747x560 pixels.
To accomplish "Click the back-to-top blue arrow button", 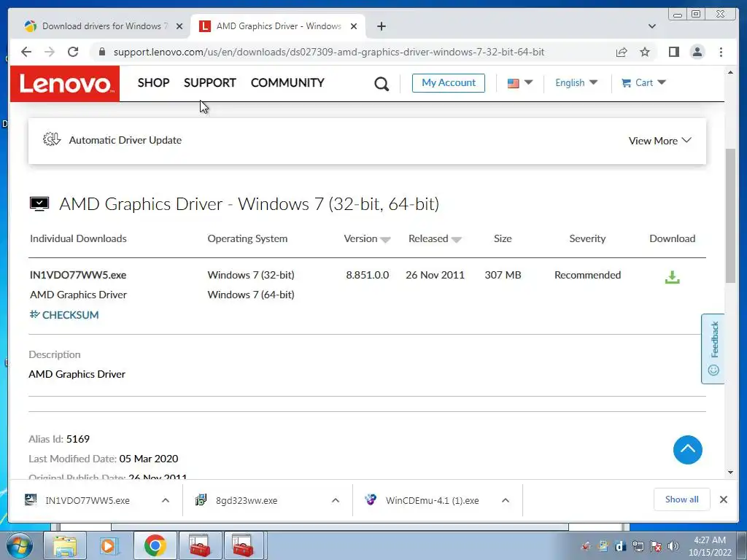I will 687,449.
